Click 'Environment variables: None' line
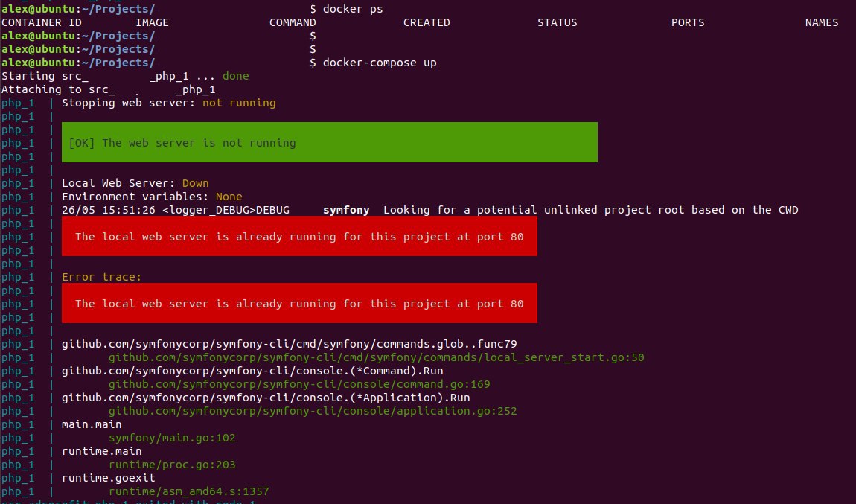Image resolution: width=856 pixels, height=504 pixels. pyautogui.click(x=152, y=197)
